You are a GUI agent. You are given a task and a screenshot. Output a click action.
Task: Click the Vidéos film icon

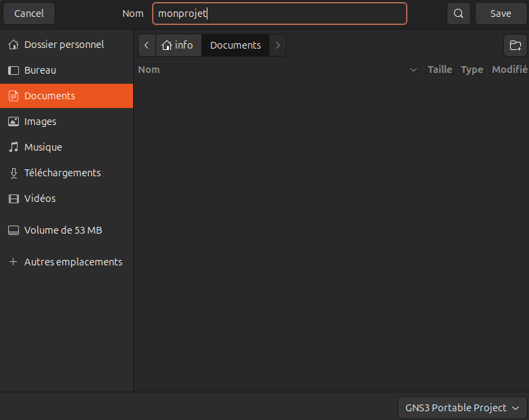13,199
